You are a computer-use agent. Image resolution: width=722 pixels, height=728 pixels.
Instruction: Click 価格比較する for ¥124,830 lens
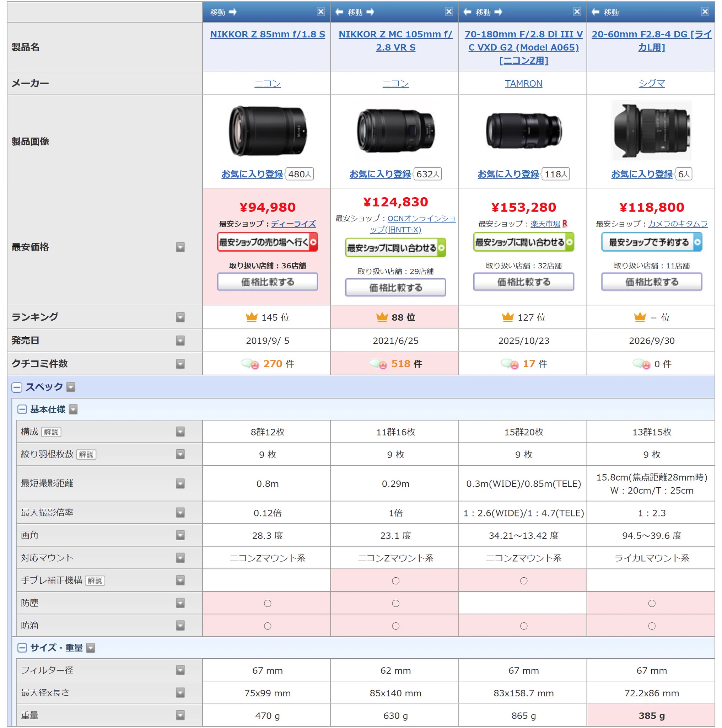pyautogui.click(x=395, y=288)
